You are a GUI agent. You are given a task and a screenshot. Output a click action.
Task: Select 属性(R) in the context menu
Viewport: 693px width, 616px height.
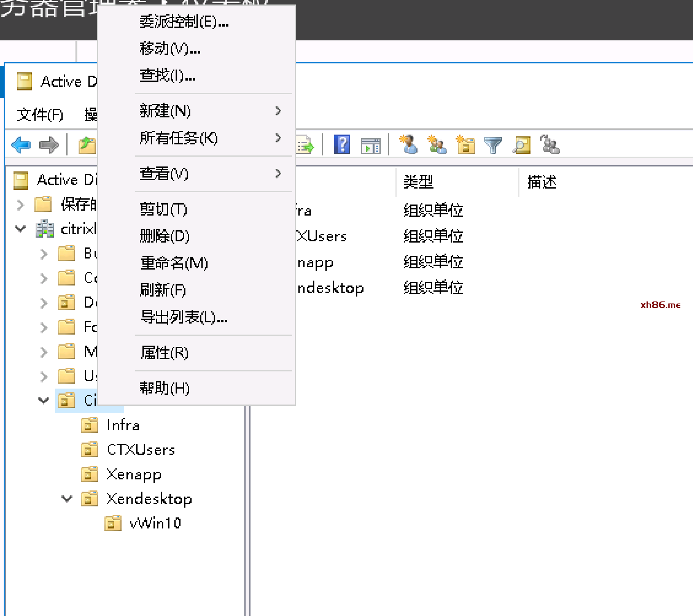164,353
